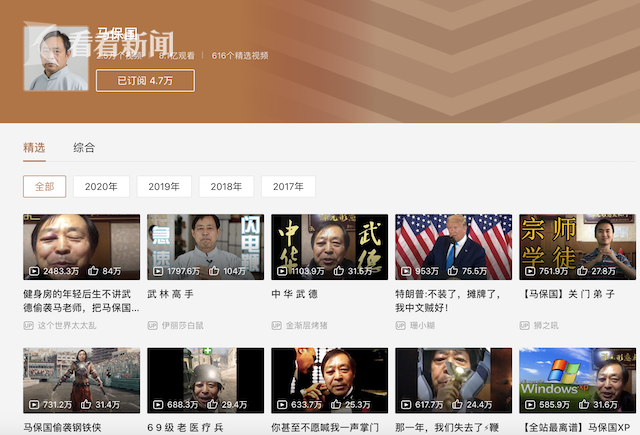
Task: Open the 617.7万 views video thumbnail
Action: click(453, 380)
